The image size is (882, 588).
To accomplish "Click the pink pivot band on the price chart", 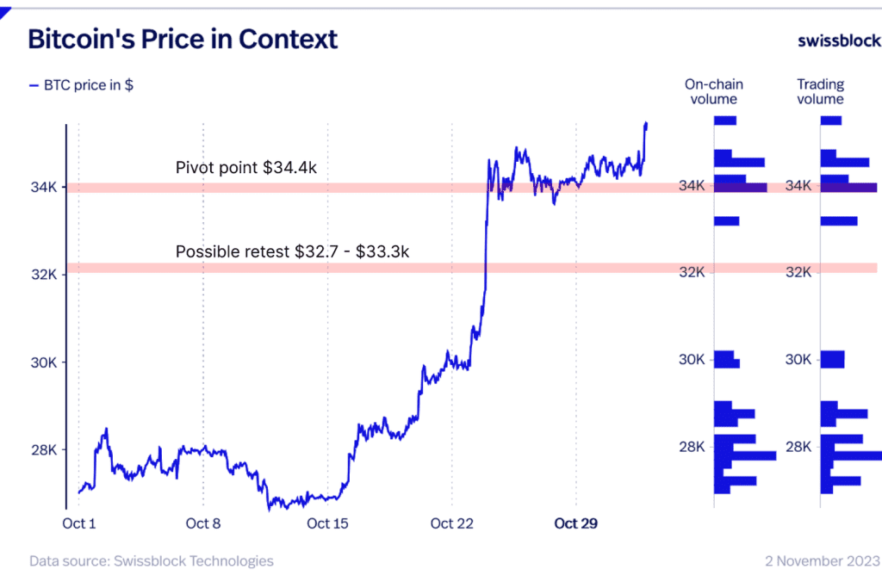I will (x=258, y=187).
